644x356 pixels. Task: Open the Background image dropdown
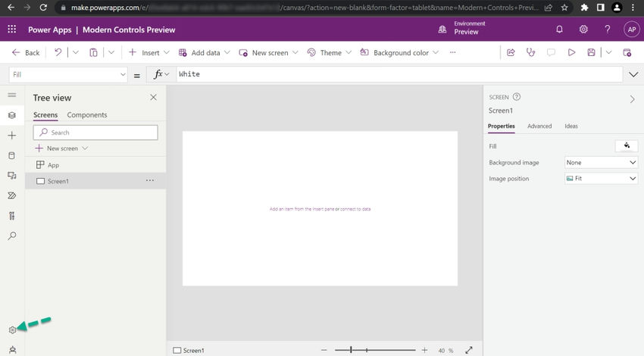[x=601, y=162]
